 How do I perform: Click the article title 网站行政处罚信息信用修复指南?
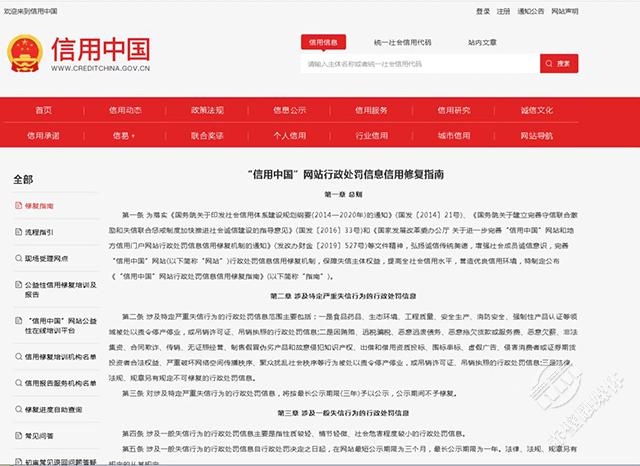pos(346,175)
